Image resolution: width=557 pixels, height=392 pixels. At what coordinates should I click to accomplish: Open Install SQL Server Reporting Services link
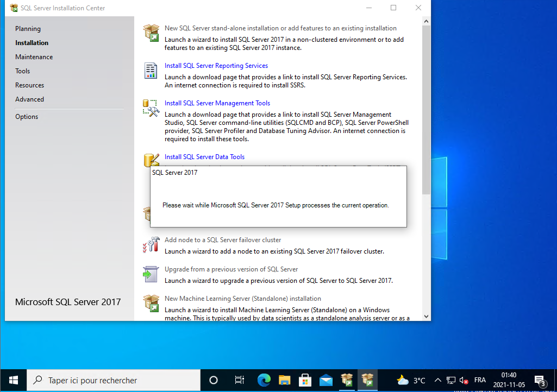click(x=216, y=66)
